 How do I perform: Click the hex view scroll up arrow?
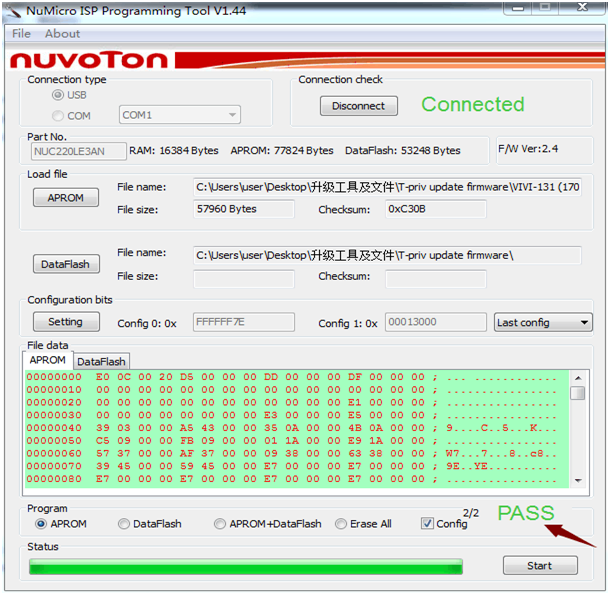tap(578, 378)
